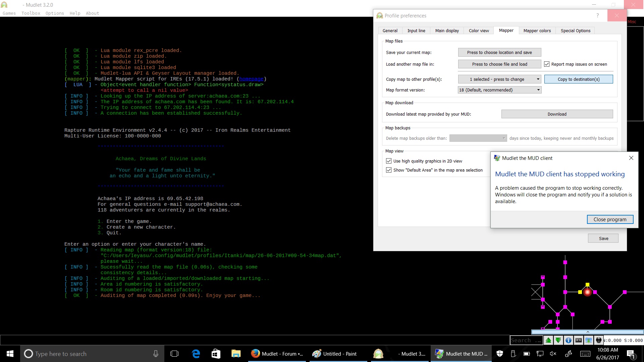644x362 pixels.
Task: Switch to Untitled - Paint window
Action: [338, 354]
